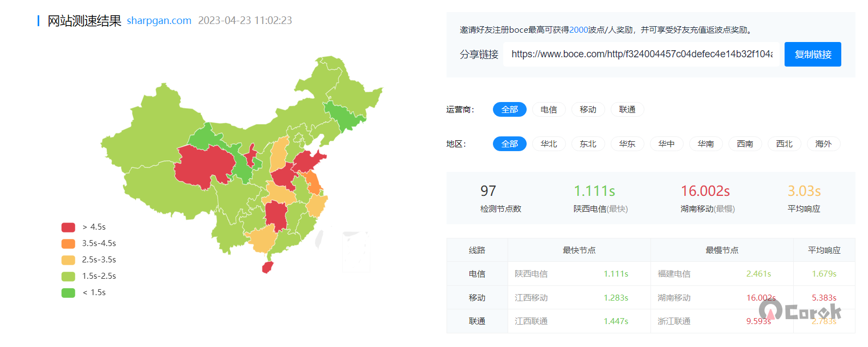This screenshot has height=347, width=868.
Task: Filter by 华中 region
Action: tap(666, 144)
